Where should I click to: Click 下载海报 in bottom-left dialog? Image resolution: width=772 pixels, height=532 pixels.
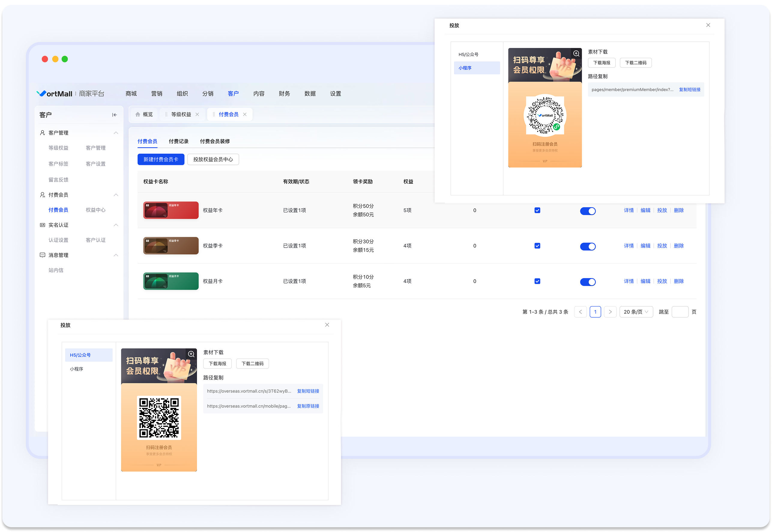coord(218,364)
